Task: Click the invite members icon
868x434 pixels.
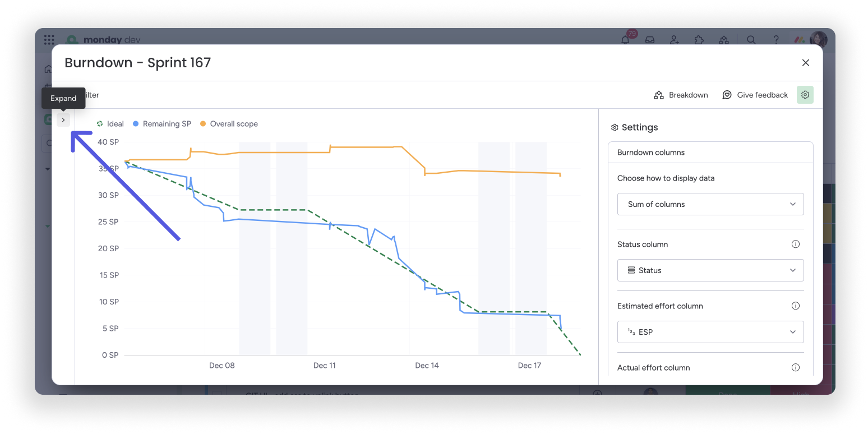Action: [674, 39]
